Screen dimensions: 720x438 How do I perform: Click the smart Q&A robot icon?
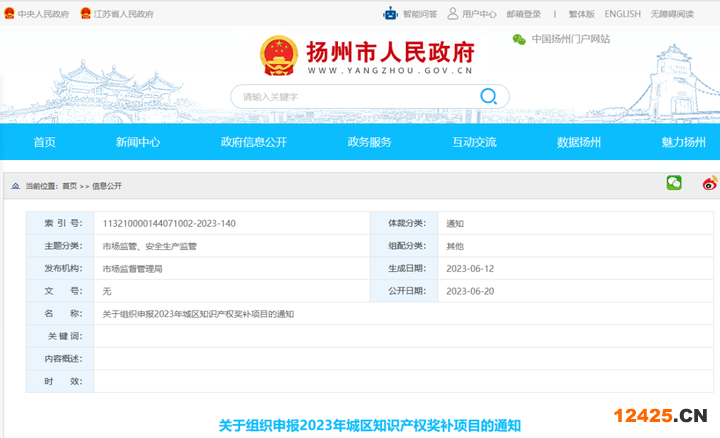pyautogui.click(x=390, y=14)
